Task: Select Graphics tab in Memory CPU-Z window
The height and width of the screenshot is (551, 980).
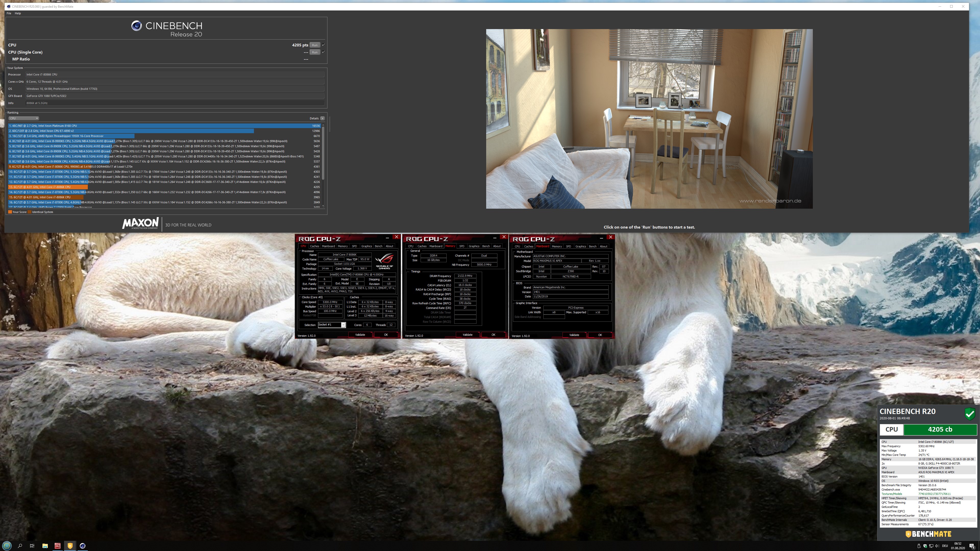Action: point(474,246)
